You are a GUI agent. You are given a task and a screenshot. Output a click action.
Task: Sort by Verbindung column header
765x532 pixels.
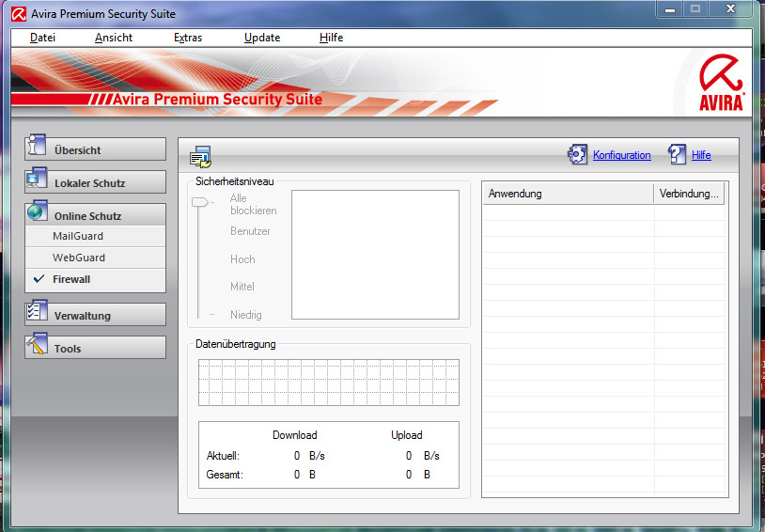[689, 194]
